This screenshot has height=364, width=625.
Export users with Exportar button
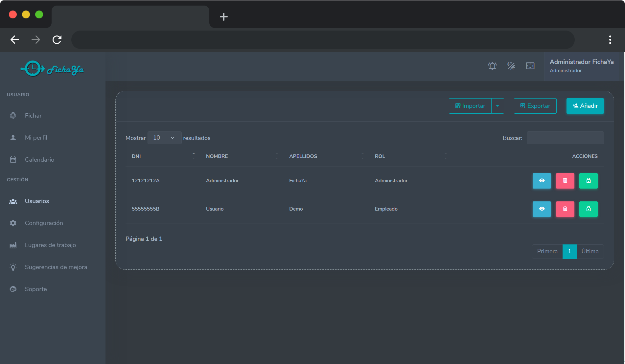click(535, 106)
